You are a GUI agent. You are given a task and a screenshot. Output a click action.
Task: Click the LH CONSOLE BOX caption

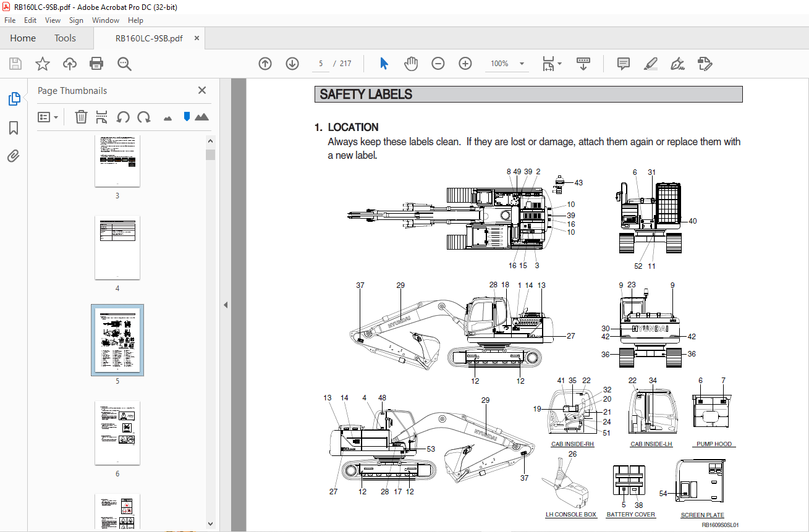tap(571, 515)
